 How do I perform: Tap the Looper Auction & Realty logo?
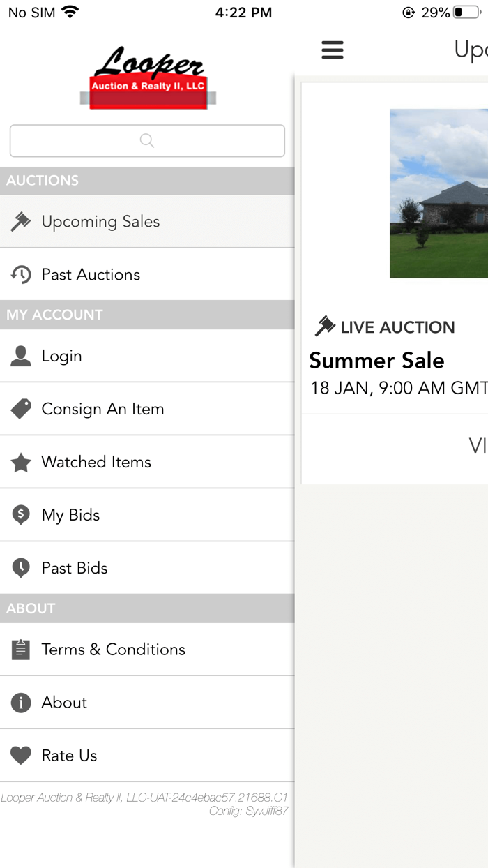pos(146,75)
